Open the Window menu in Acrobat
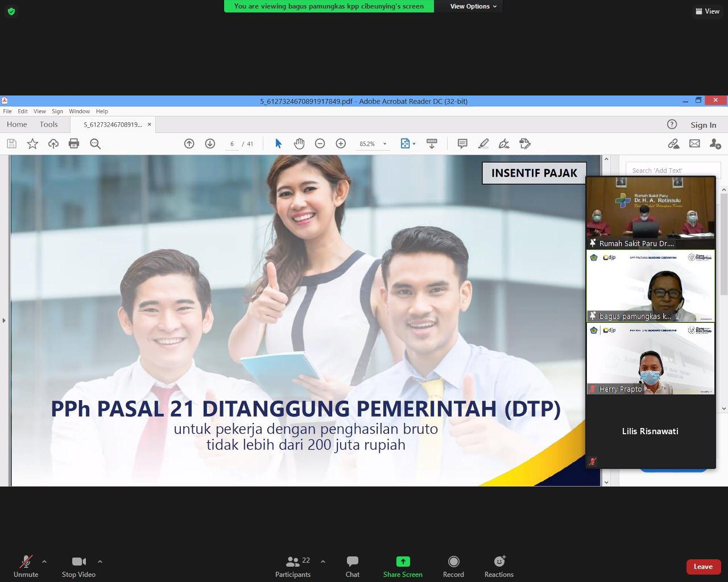The width and height of the screenshot is (728, 582). point(79,111)
